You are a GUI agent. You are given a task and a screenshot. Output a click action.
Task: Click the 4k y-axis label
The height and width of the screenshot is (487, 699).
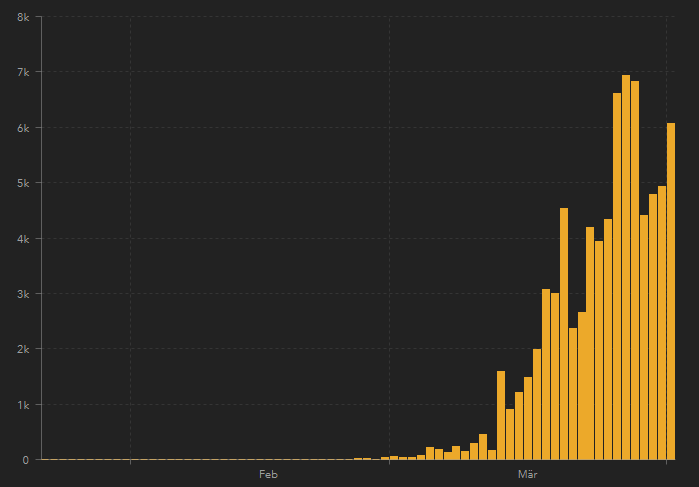[23, 239]
